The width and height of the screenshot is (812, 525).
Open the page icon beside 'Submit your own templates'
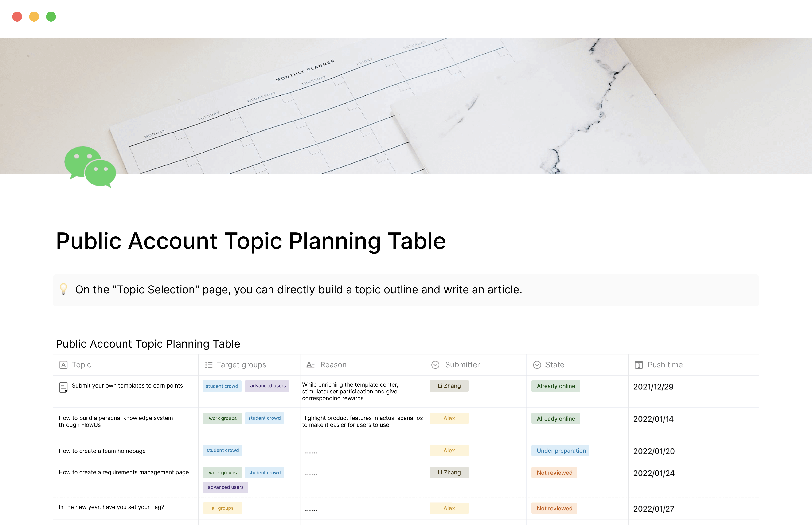coord(63,387)
